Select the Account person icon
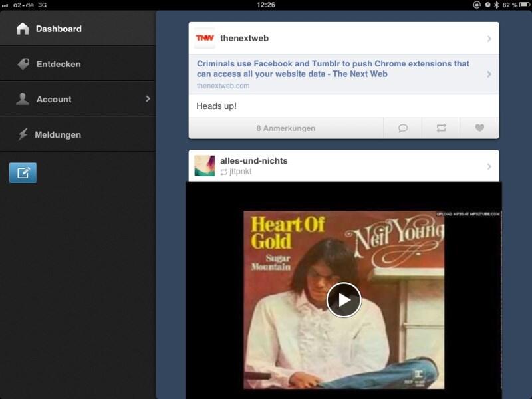 [23, 99]
